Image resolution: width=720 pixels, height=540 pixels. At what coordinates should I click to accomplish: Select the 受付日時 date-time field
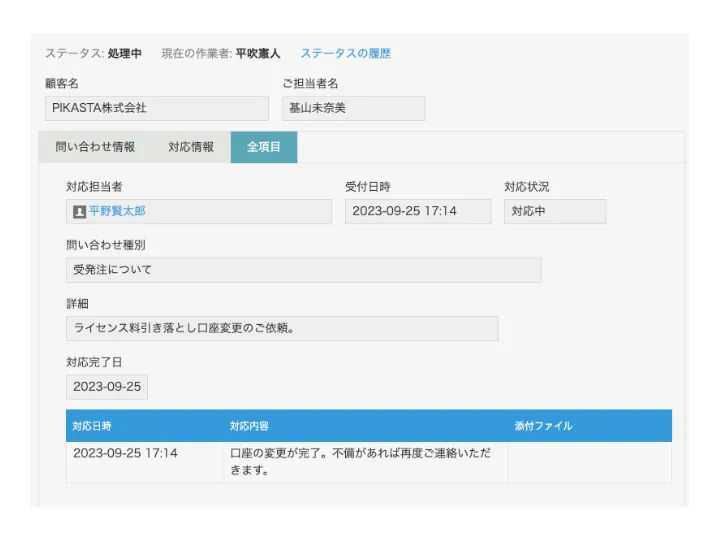(417, 211)
